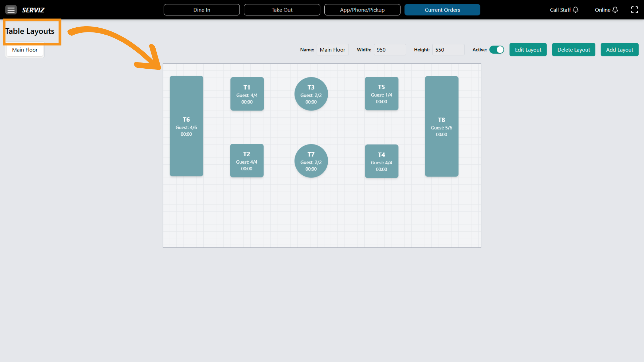The image size is (644, 362).
Task: Switch to the Current Orders tab
Action: tap(442, 10)
